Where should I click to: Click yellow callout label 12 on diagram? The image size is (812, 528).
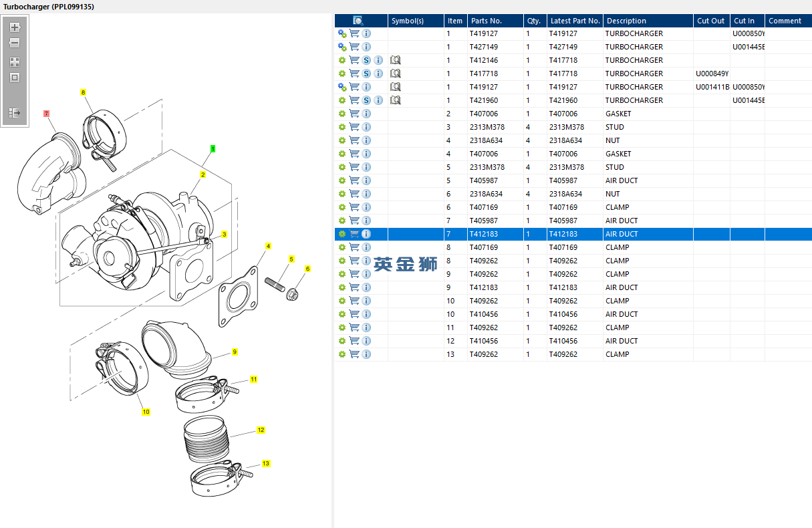click(x=261, y=430)
